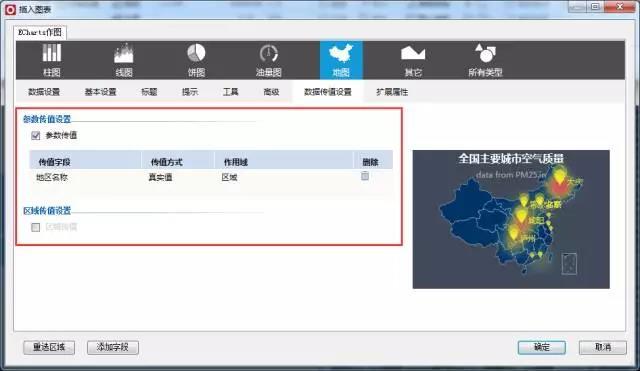Click the air quality map preview
Viewport: 640px width, 371px height.
[511, 219]
